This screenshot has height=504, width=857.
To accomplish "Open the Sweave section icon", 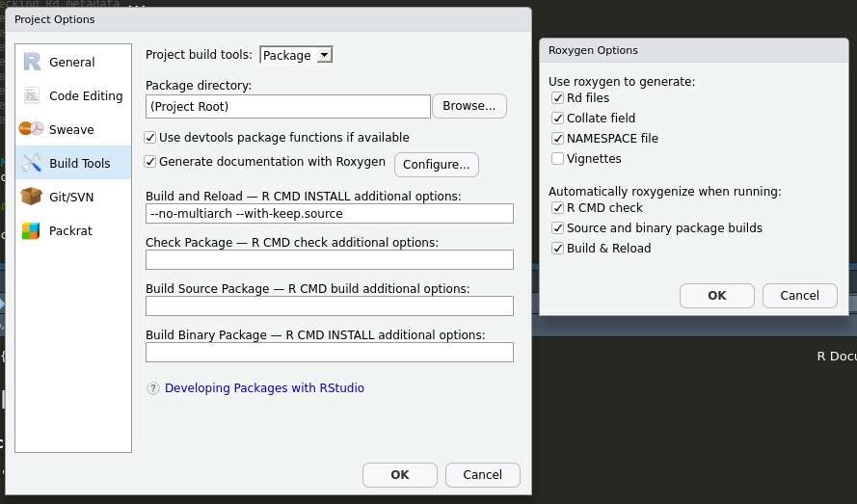I will (x=32, y=129).
